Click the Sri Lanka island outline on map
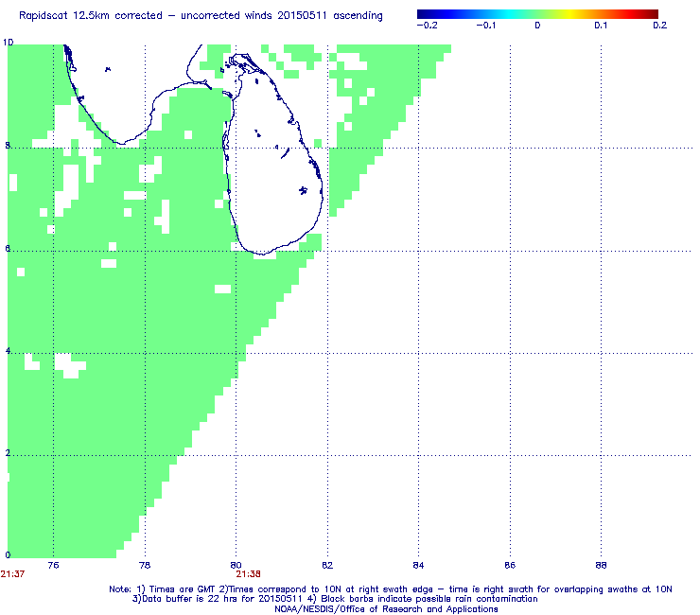 tap(272, 154)
